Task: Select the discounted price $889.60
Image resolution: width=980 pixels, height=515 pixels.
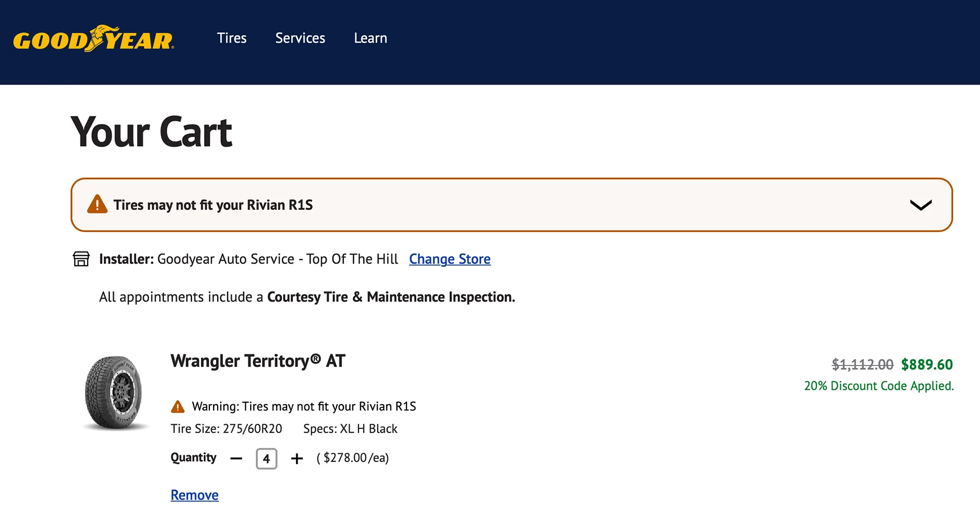Action: (927, 364)
